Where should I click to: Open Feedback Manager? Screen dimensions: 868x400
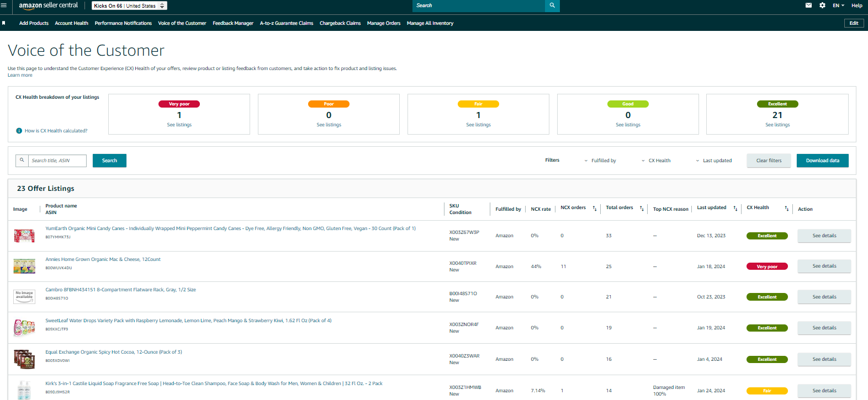(233, 23)
